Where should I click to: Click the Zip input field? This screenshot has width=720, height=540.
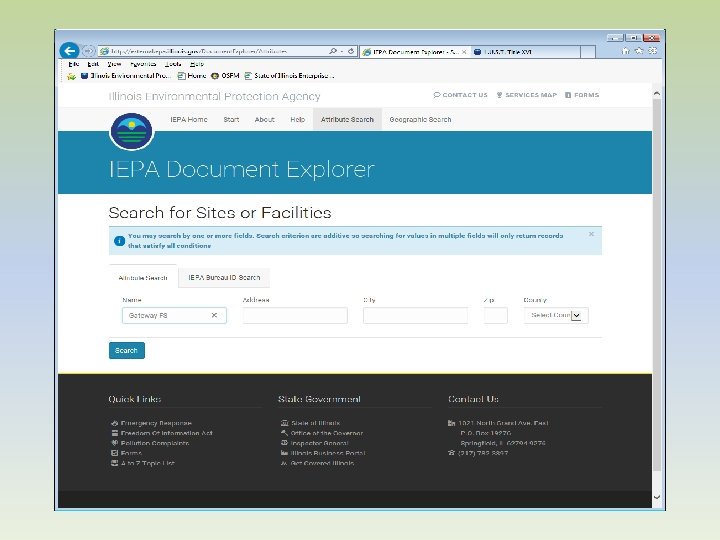(x=495, y=315)
